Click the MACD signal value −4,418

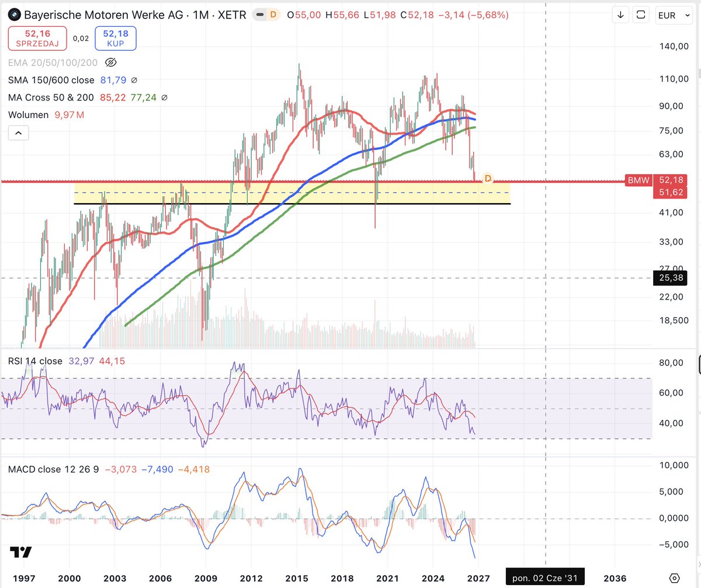(x=193, y=469)
